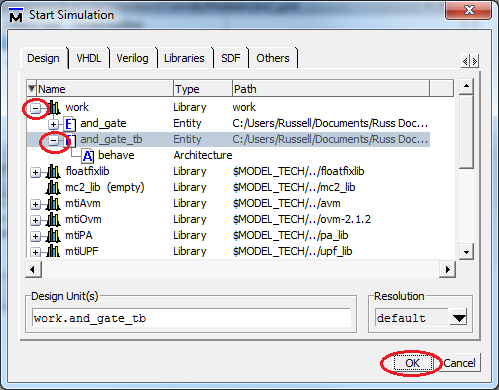Select the behave architecture row

click(x=228, y=156)
